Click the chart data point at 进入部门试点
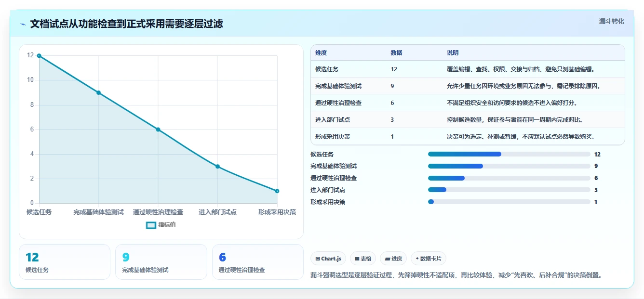Screen dimensions: 644x299 click(217, 167)
